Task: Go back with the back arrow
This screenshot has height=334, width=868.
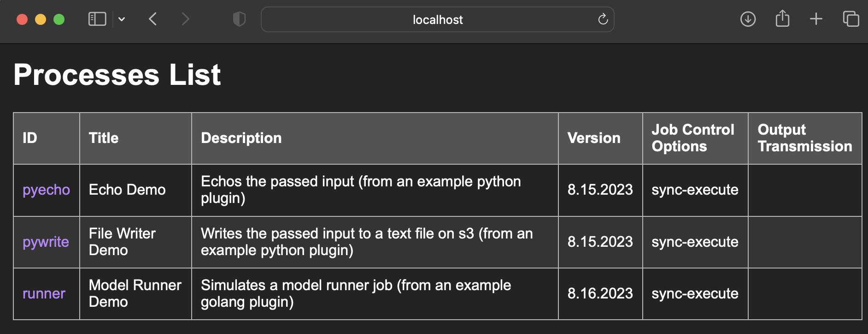Action: (x=153, y=19)
